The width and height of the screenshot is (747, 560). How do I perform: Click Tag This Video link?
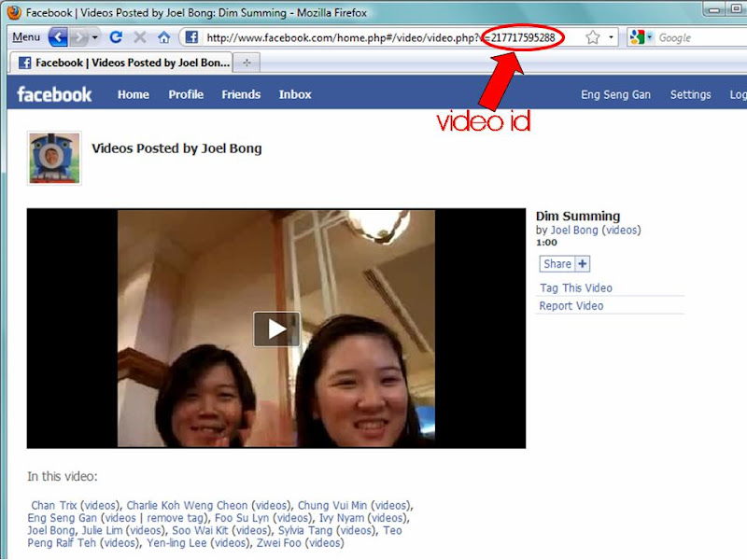tap(576, 287)
